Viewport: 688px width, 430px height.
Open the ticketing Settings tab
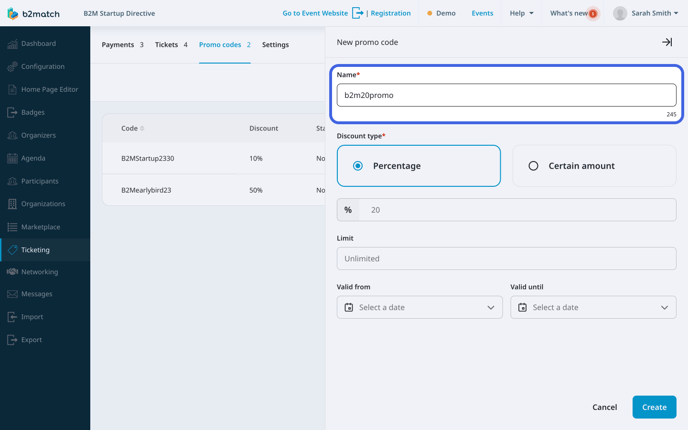point(275,45)
